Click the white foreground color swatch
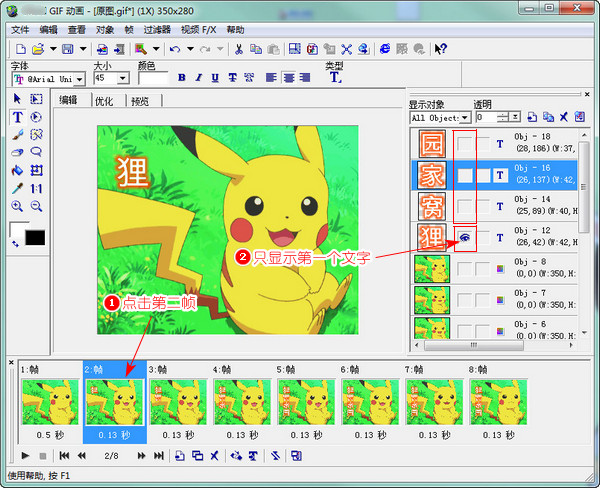Screen dimensions: 600x488 (x=17, y=230)
